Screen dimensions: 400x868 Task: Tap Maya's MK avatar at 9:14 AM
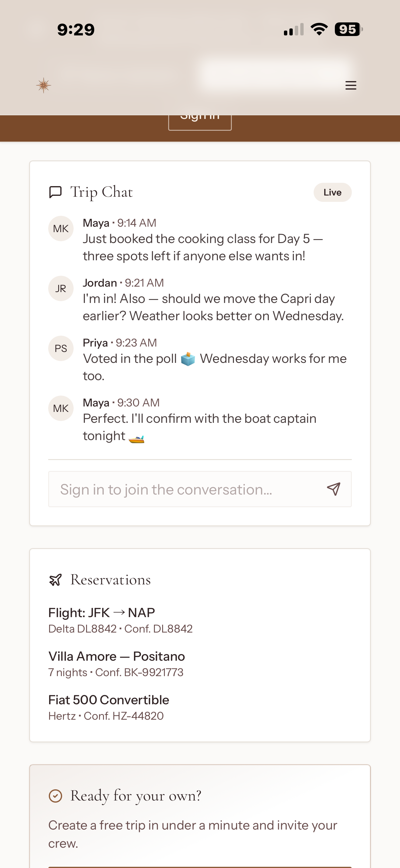coord(61,229)
